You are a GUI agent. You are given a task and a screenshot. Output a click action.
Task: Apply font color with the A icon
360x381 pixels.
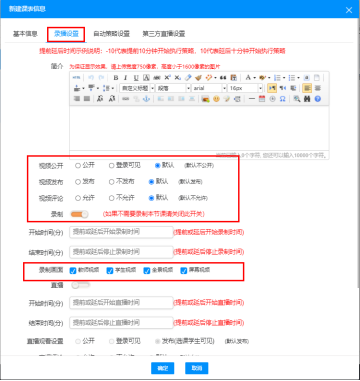pyautogui.click(x=248, y=78)
